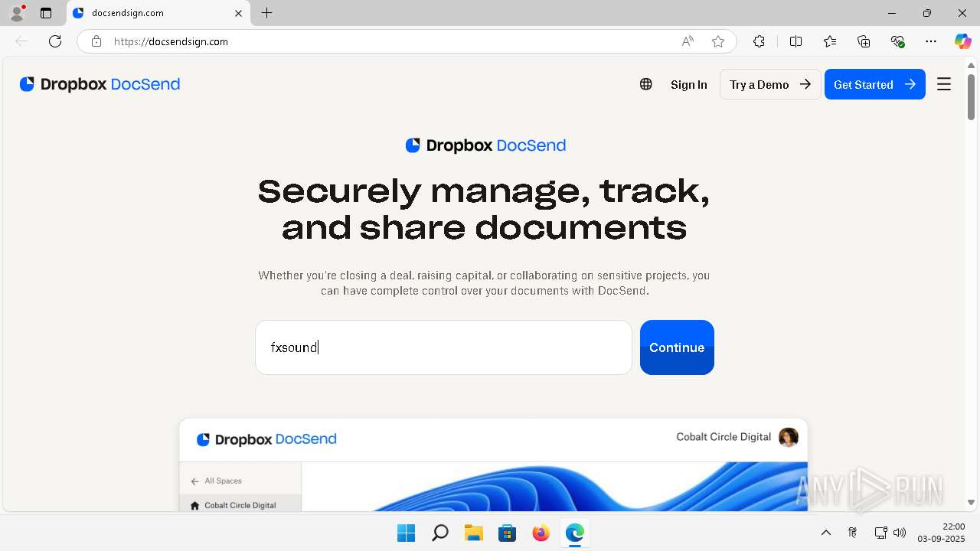Open the Copilot sidebar icon
This screenshot has height=551, width=980.
click(x=962, y=41)
